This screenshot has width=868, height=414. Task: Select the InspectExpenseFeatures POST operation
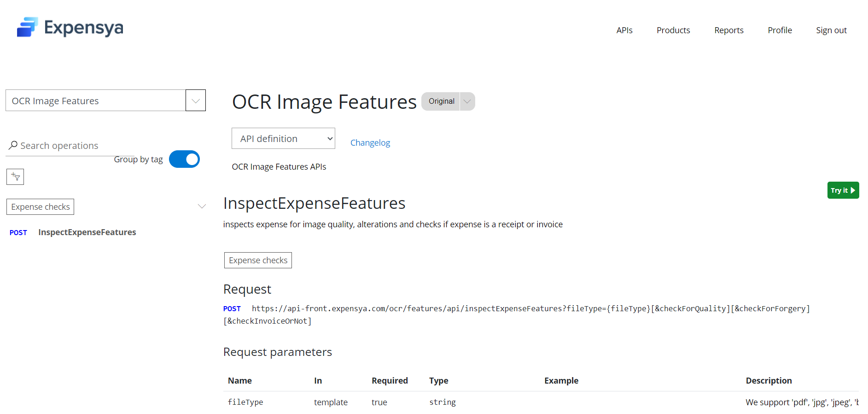87,232
